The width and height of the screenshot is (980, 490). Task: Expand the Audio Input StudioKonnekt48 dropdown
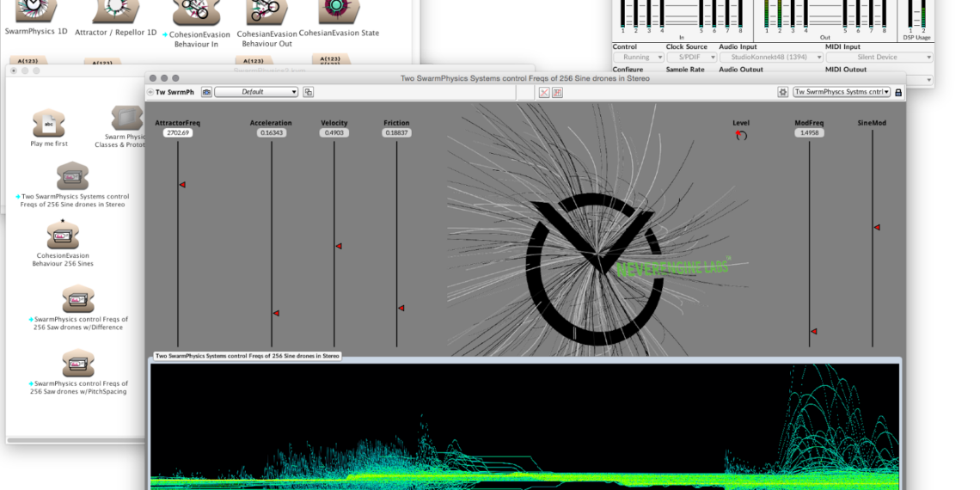click(x=770, y=58)
